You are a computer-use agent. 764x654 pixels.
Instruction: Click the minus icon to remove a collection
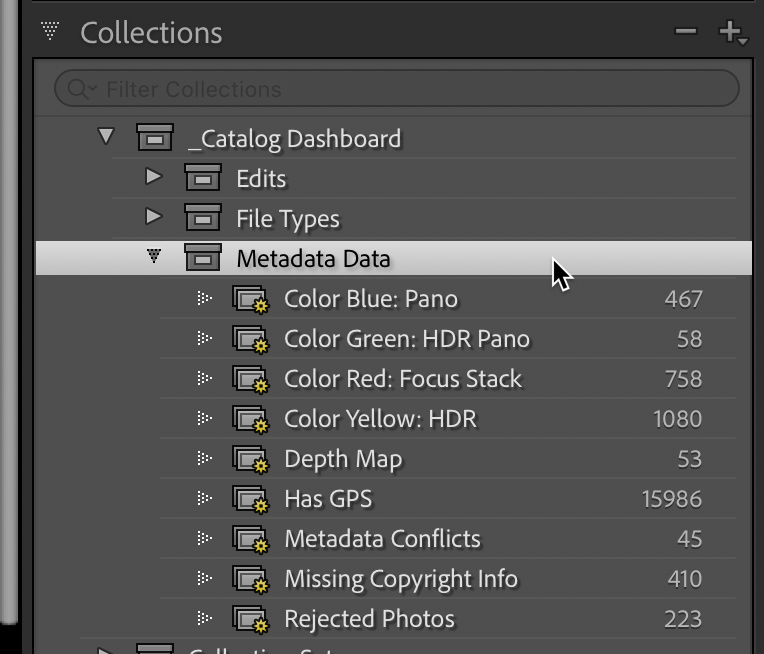686,32
